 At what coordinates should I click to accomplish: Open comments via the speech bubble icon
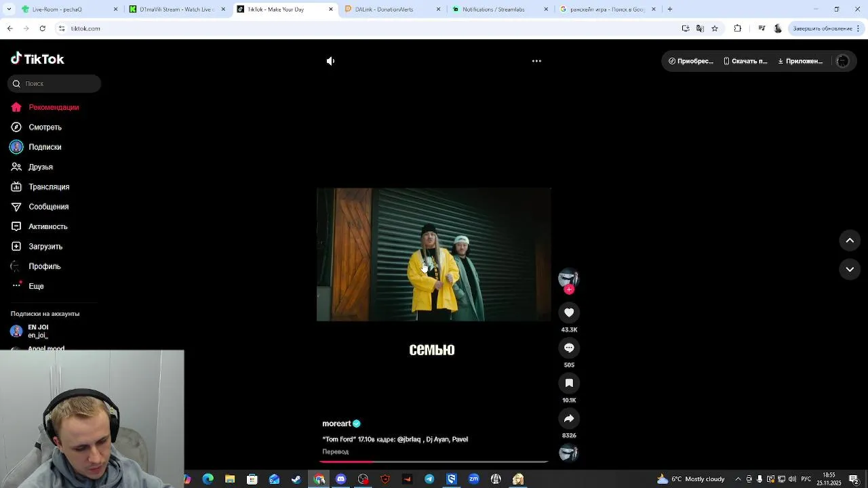click(569, 348)
